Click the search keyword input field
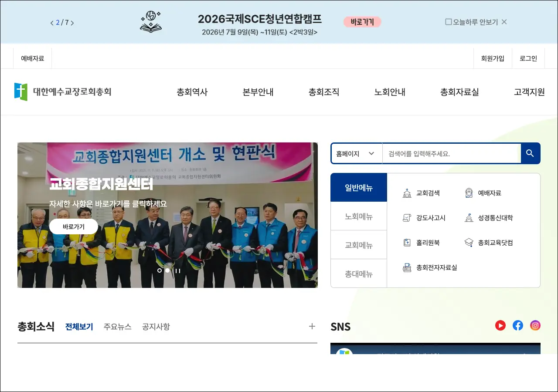The image size is (558, 392). (x=451, y=153)
